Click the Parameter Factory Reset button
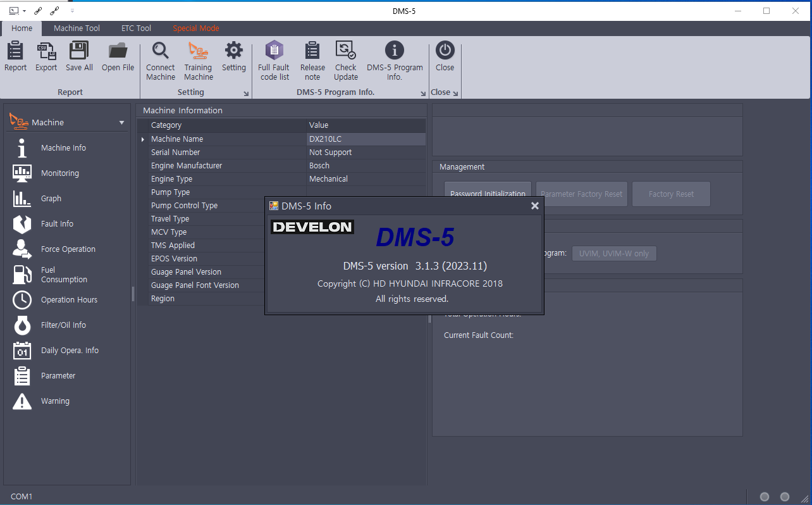Viewport: 812px width, 505px height. (x=582, y=194)
